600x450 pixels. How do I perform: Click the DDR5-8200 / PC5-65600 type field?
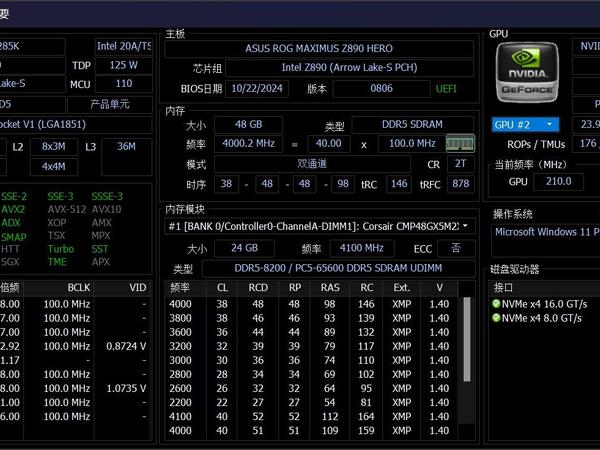point(338,268)
